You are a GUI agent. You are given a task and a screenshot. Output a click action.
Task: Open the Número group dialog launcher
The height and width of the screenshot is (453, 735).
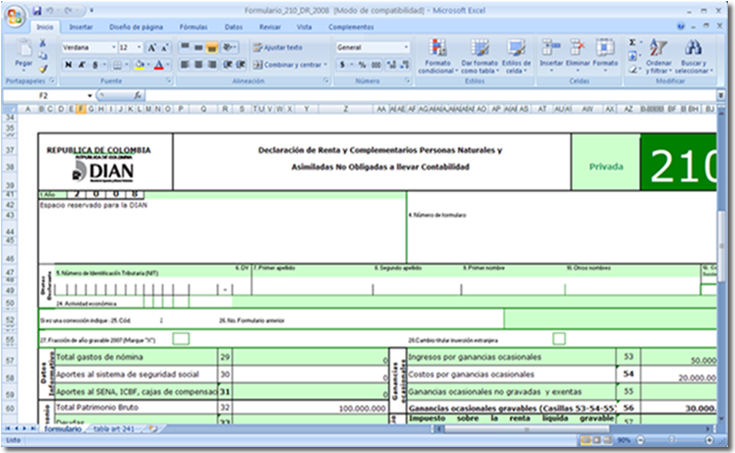click(x=407, y=81)
